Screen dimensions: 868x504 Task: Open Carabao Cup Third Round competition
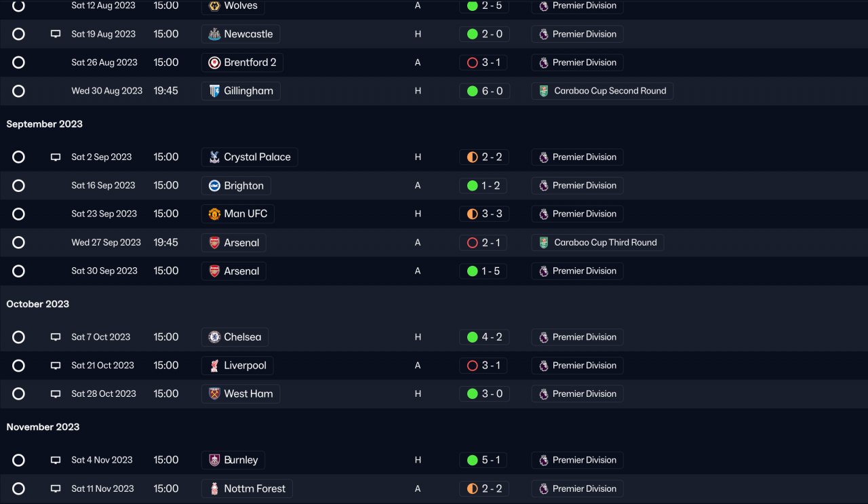(597, 242)
